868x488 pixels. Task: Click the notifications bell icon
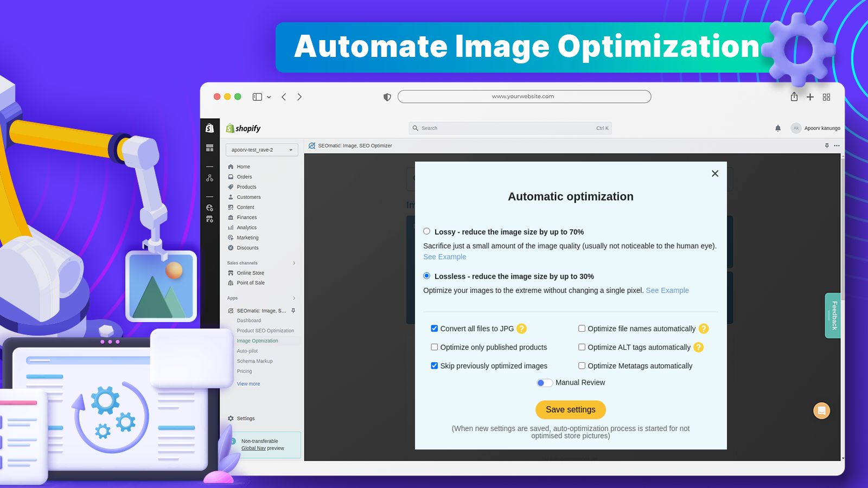777,128
